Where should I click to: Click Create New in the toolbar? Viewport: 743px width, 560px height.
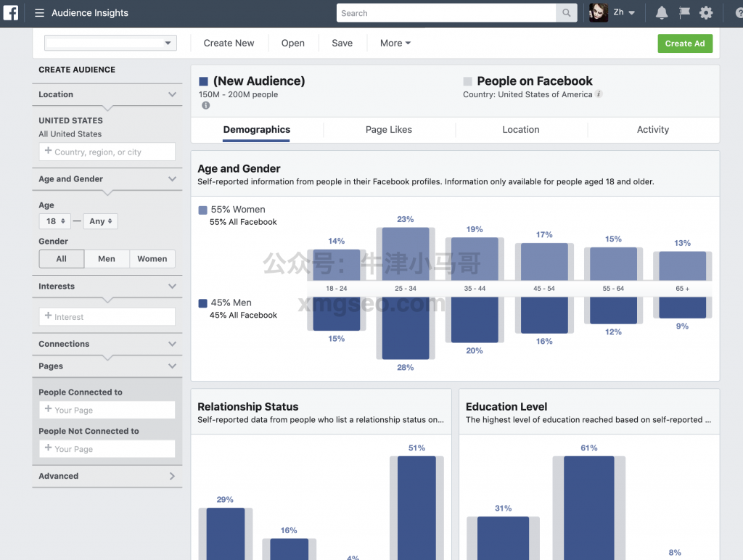coord(229,43)
